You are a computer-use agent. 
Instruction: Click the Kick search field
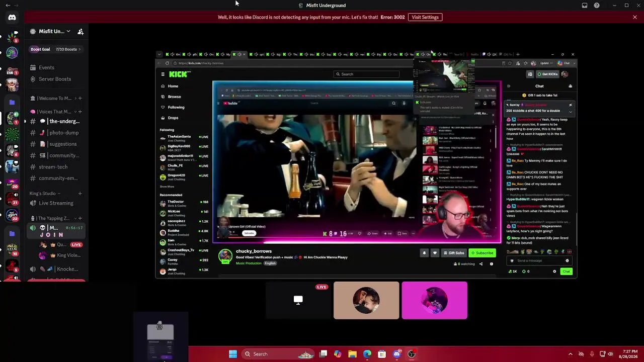point(367,74)
